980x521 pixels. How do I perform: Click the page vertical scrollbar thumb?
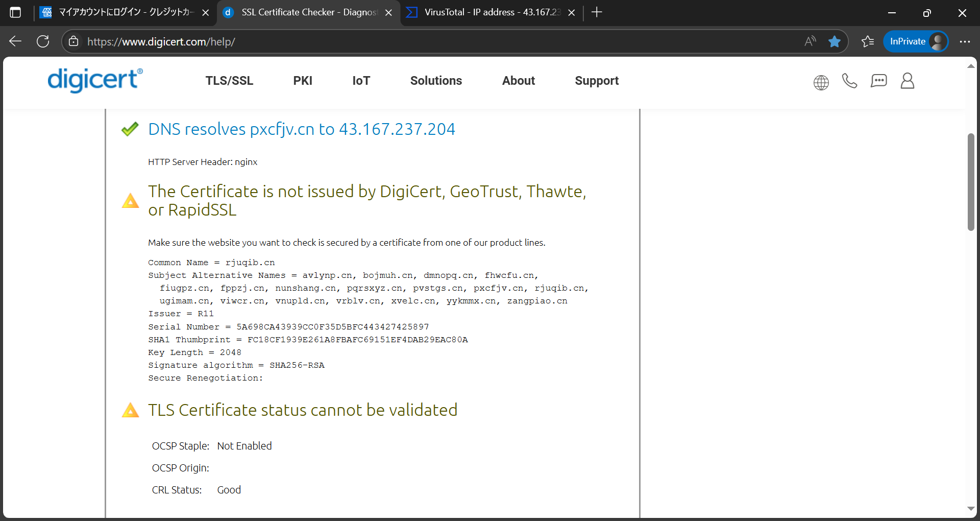(x=971, y=182)
